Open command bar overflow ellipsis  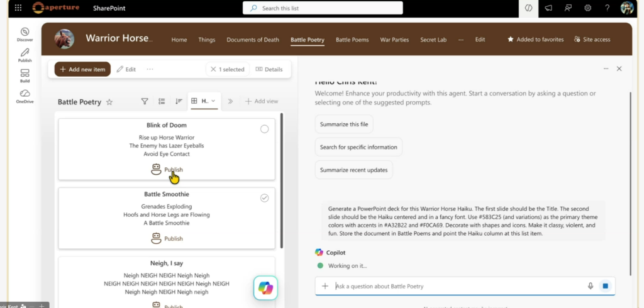[x=150, y=69]
